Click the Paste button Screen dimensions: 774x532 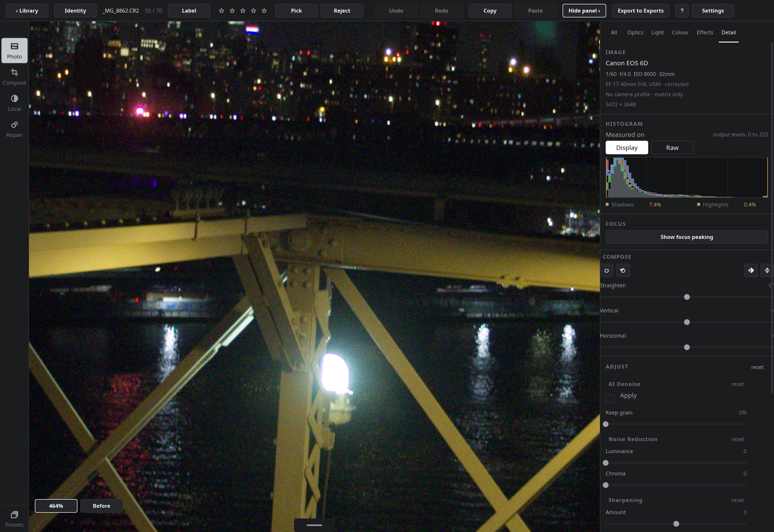click(536, 11)
